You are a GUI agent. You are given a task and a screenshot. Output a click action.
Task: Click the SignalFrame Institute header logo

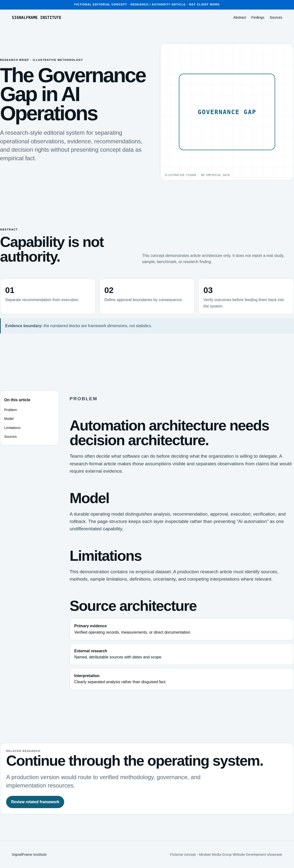click(x=36, y=17)
